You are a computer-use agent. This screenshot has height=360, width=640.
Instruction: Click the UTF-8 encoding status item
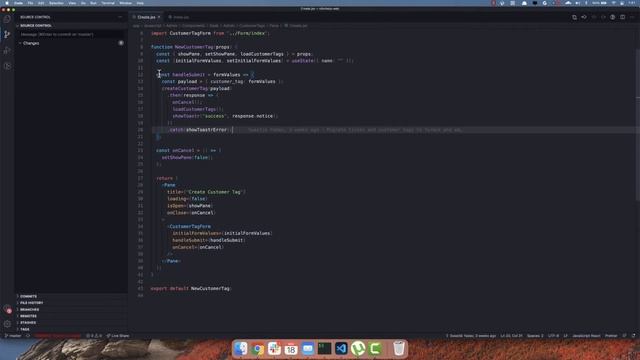[553, 336]
